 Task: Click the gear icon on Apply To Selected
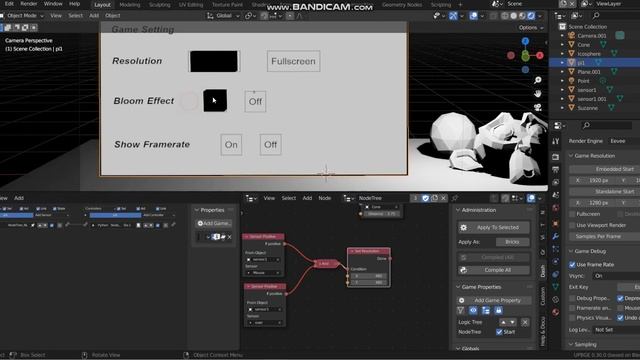(463, 227)
